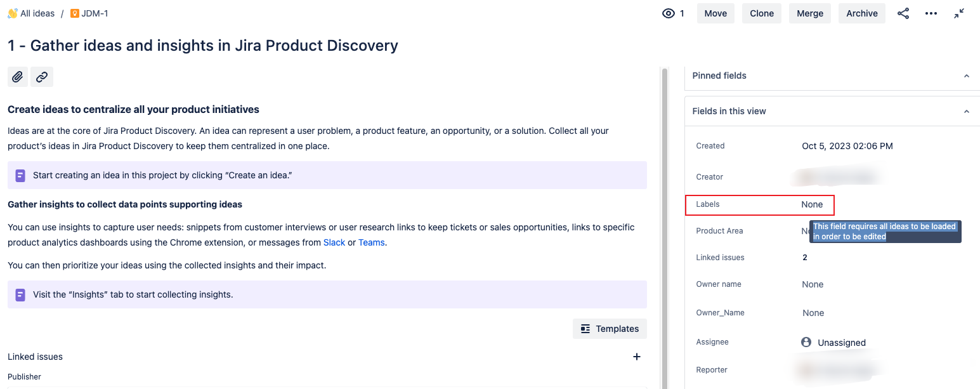Click the watchers eye icon
The height and width of the screenshot is (389, 980).
[669, 13]
